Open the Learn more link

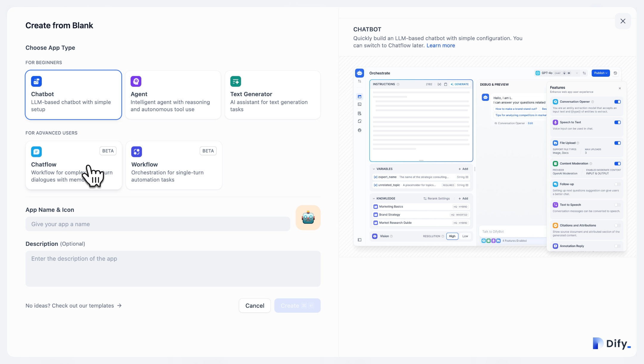441,45
